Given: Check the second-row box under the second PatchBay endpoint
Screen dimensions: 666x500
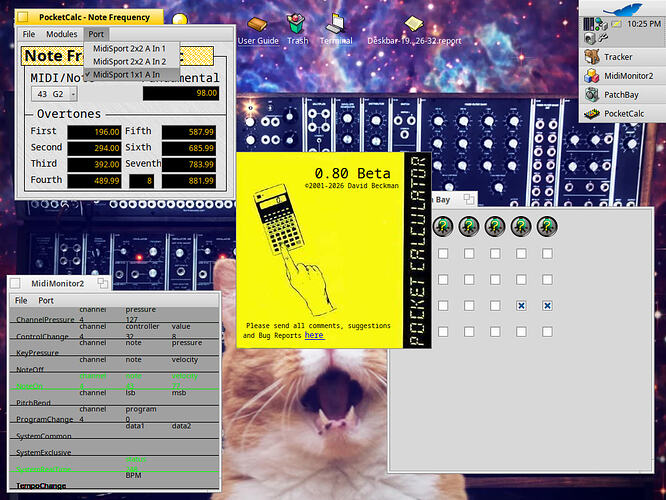Looking at the screenshot, I should pos(469,280).
